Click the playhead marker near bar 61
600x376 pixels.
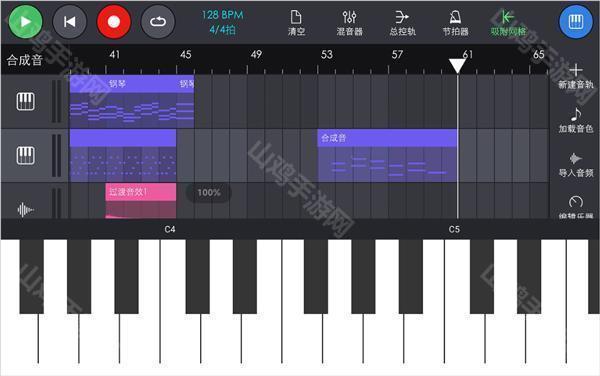[457, 66]
